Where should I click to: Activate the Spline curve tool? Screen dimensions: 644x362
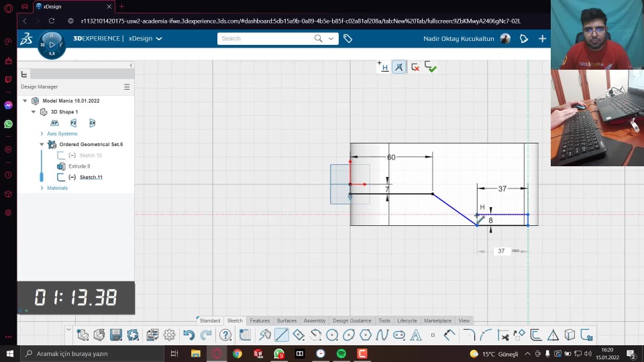[382, 335]
